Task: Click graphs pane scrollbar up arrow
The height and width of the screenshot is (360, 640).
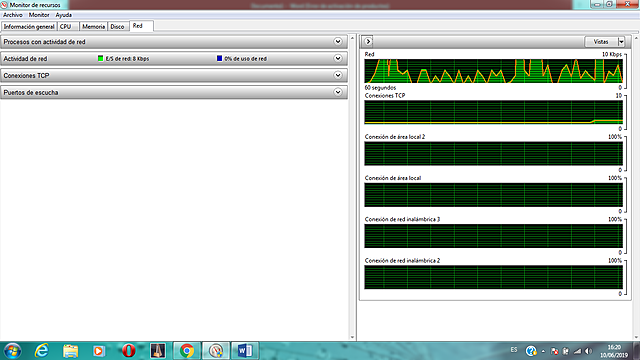Action: point(636,38)
